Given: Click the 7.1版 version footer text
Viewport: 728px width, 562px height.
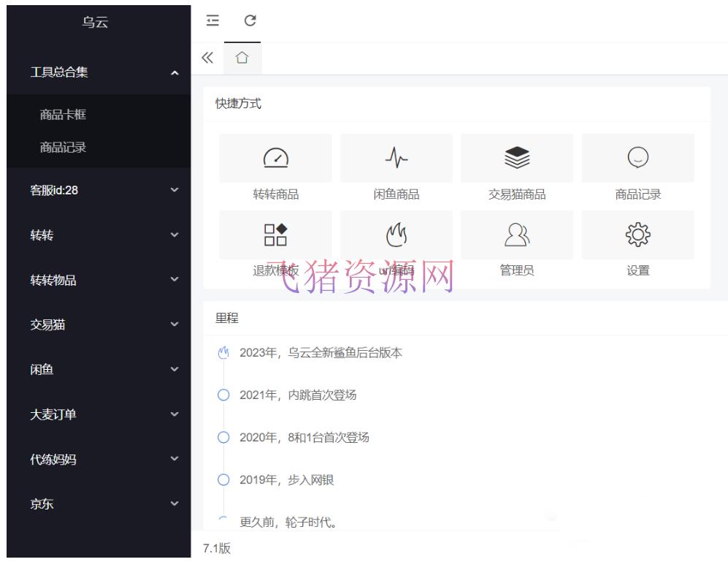Looking at the screenshot, I should click(x=217, y=548).
